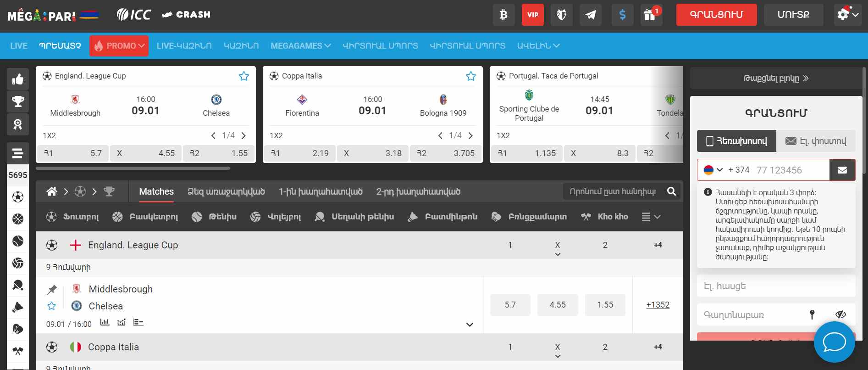The width and height of the screenshot is (868, 370).
Task: Click the thumbs-up recommended icon in sidebar
Action: tap(18, 79)
